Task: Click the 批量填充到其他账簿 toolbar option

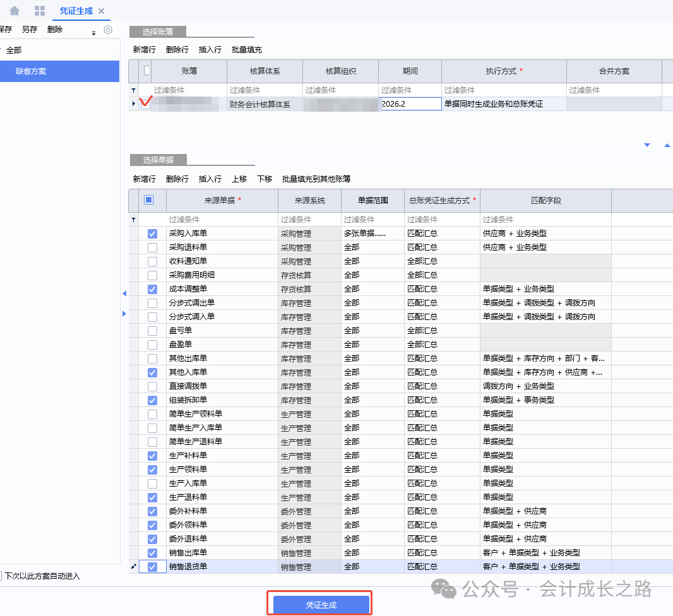Action: point(316,179)
